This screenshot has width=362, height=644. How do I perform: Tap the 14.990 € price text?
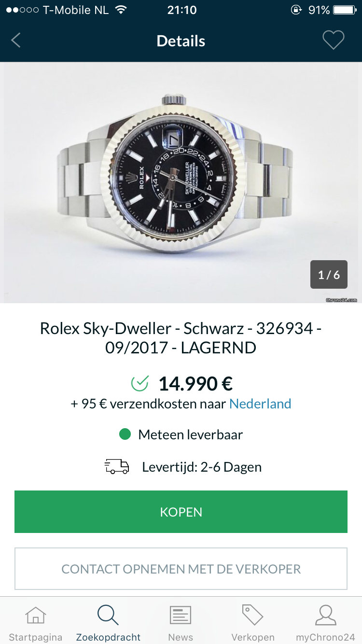coord(195,384)
